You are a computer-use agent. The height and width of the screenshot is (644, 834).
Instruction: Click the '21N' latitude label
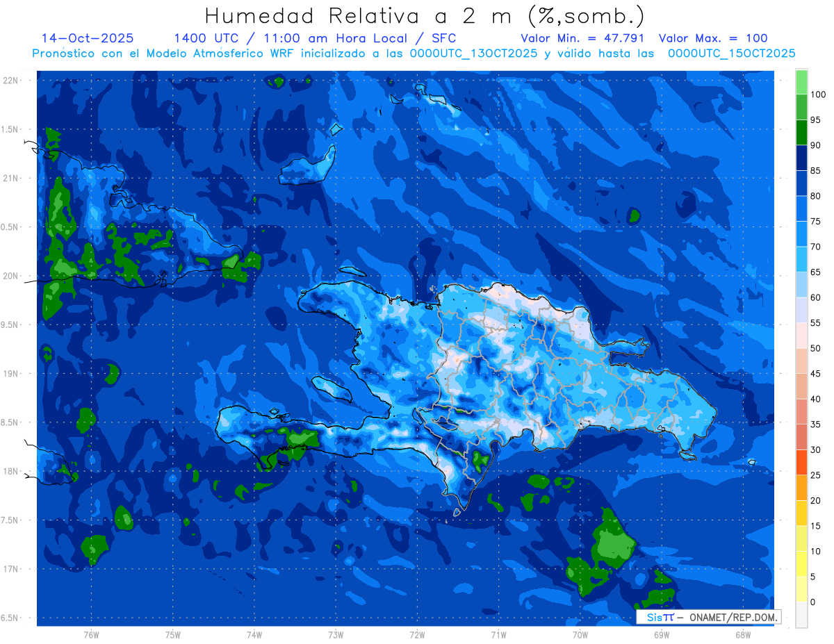pos(10,178)
